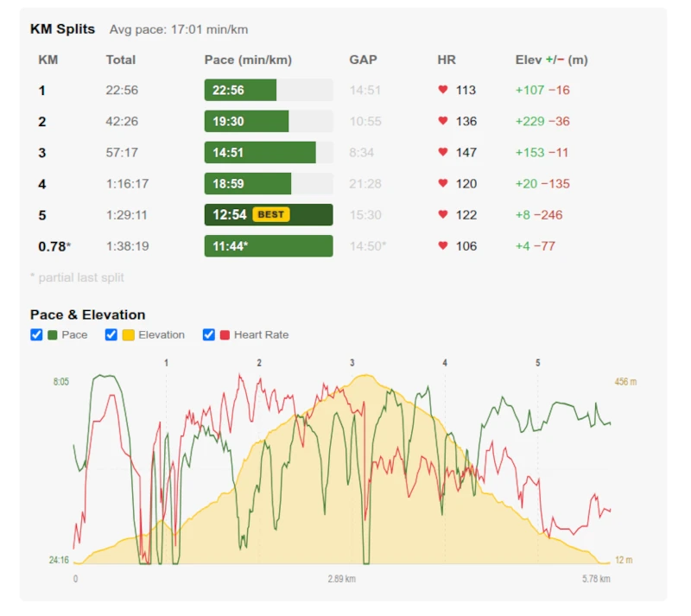Click total time 1:29:11

(x=126, y=215)
